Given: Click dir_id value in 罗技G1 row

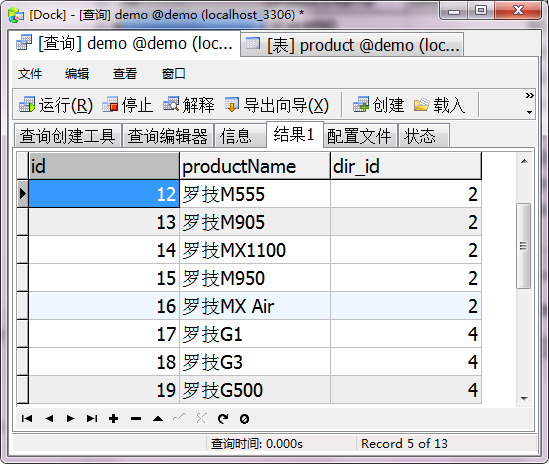Looking at the screenshot, I should point(406,334).
